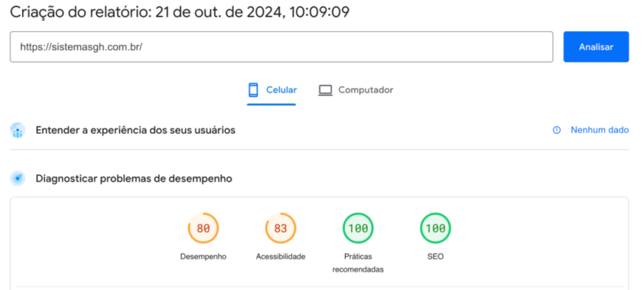Focus the URL input field
The height and width of the screenshot is (290, 644).
281,47
